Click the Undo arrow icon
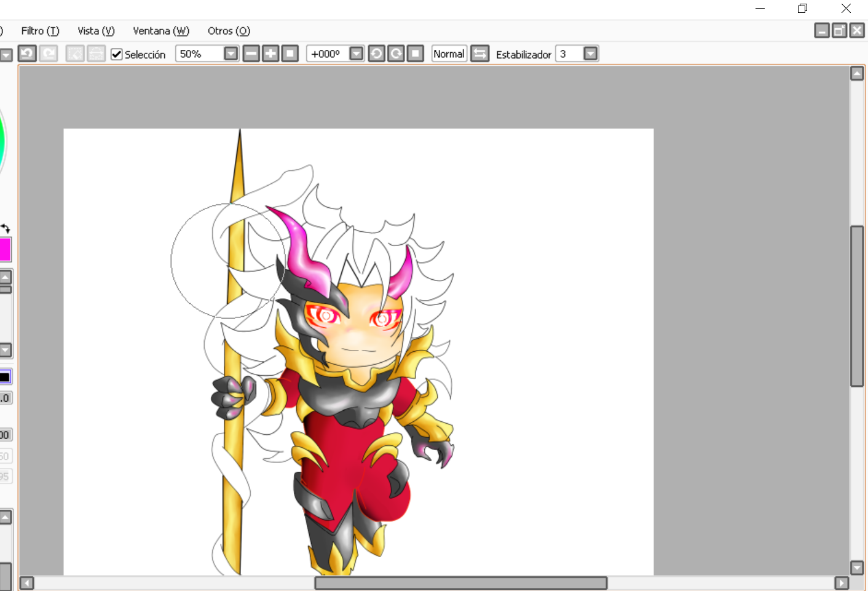Screen dimensions: 868x591 point(27,54)
